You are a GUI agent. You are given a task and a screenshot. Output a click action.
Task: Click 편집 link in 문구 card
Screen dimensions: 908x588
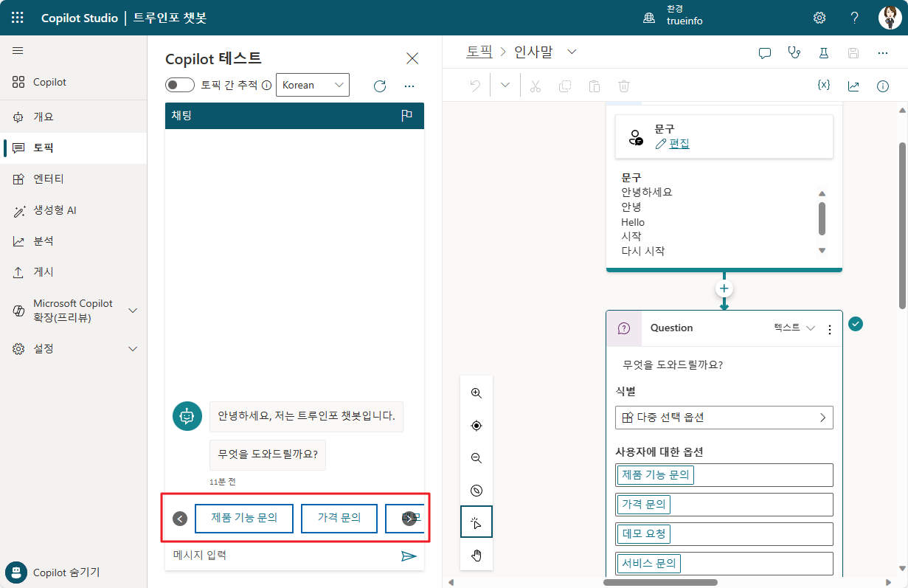(679, 144)
